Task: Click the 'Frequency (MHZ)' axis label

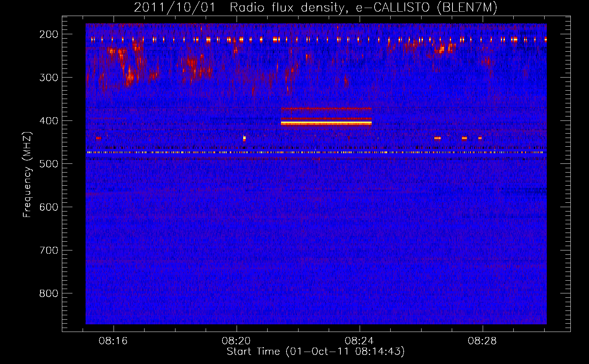Action: [27, 175]
